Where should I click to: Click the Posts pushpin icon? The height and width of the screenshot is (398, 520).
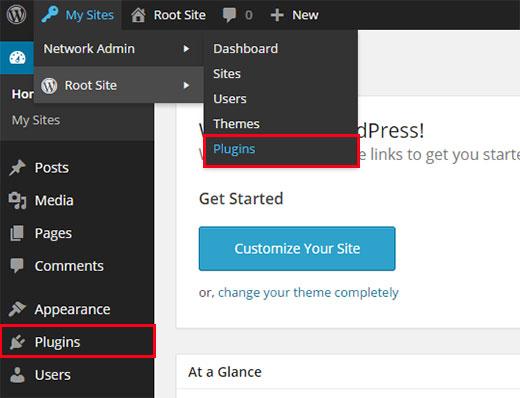point(17,167)
